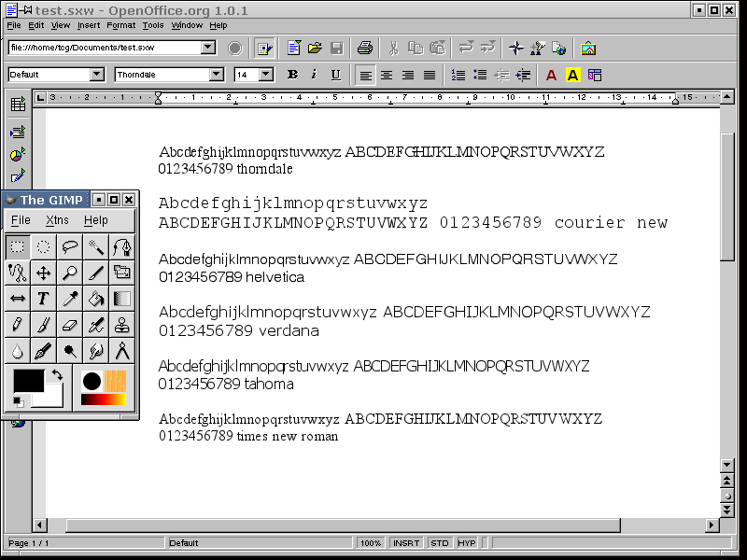Click the HYP hyperlink mode button
747x560 pixels.
click(466, 543)
